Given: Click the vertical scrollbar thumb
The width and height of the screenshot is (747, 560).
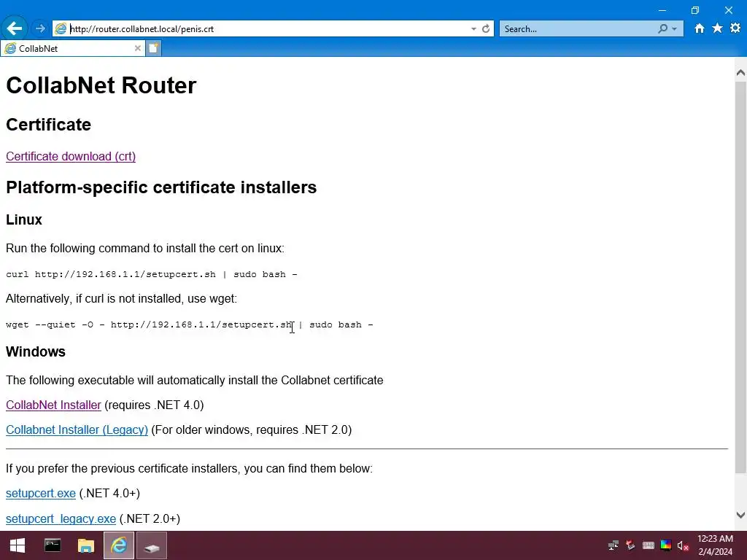Looking at the screenshot, I should [740, 277].
